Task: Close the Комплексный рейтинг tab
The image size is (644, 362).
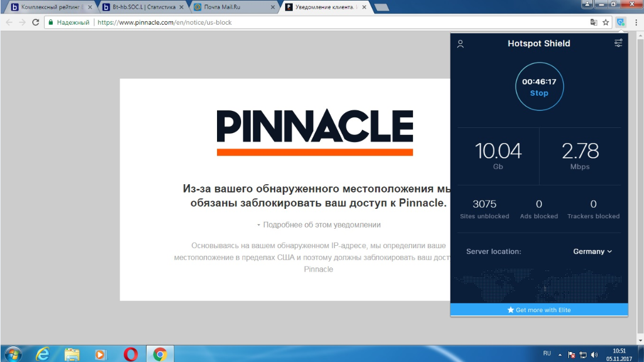Action: coord(90,7)
